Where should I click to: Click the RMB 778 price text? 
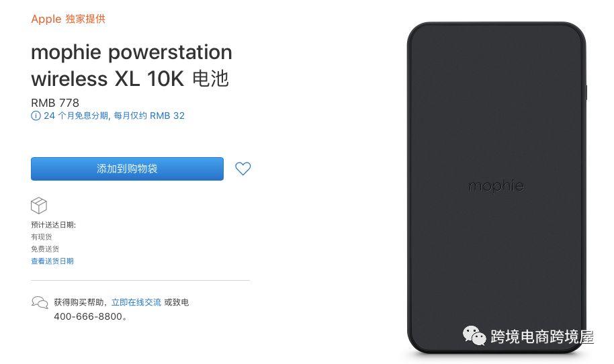[55, 103]
